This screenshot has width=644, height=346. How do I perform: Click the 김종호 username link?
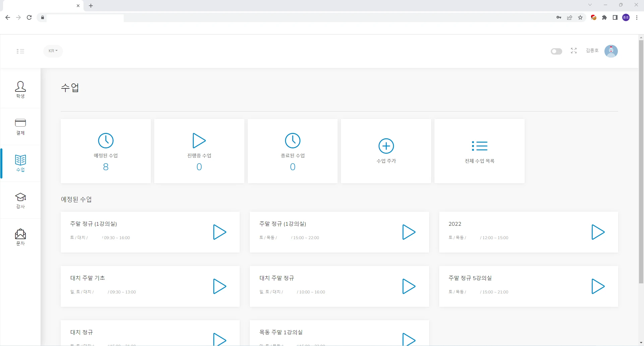pyautogui.click(x=592, y=51)
